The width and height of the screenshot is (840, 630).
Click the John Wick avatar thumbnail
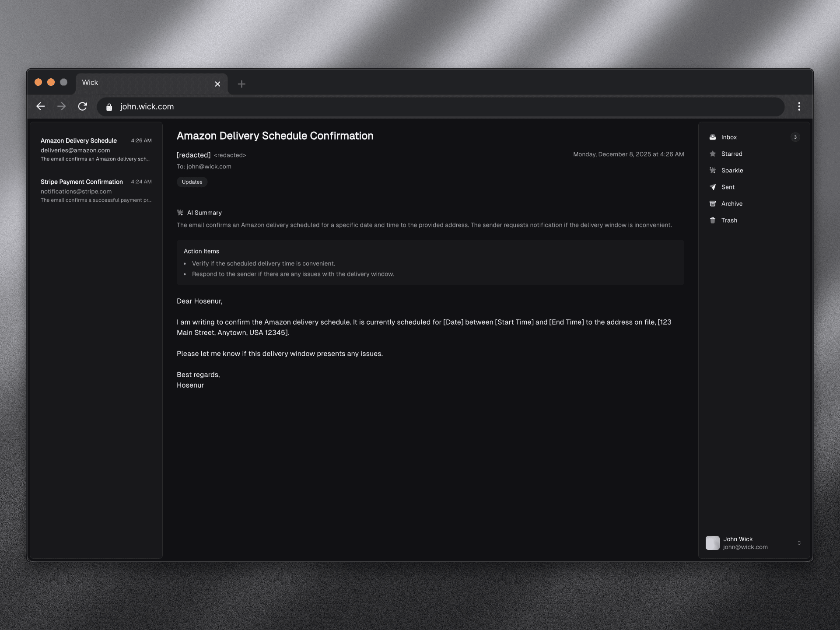tap(713, 542)
